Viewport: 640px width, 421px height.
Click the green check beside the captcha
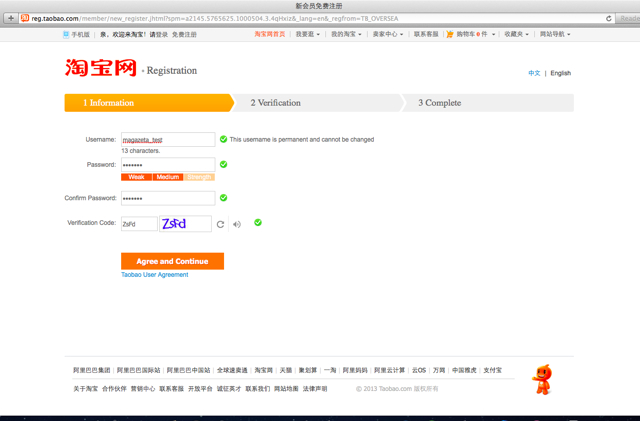pos(258,223)
